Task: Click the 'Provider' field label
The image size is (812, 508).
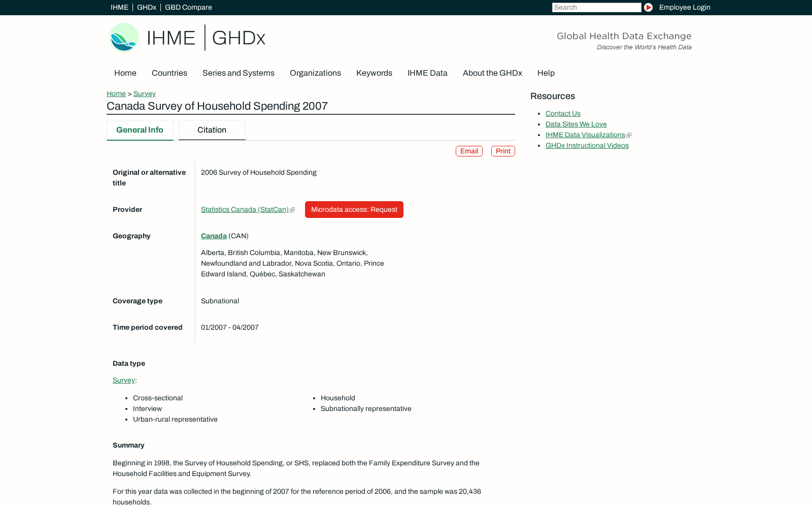Action: pyautogui.click(x=127, y=209)
